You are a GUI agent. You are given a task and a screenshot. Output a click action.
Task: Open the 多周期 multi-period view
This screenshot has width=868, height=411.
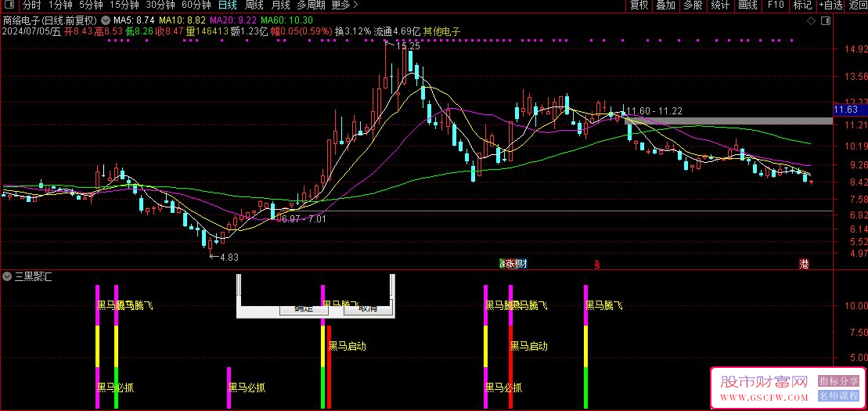(x=312, y=5)
